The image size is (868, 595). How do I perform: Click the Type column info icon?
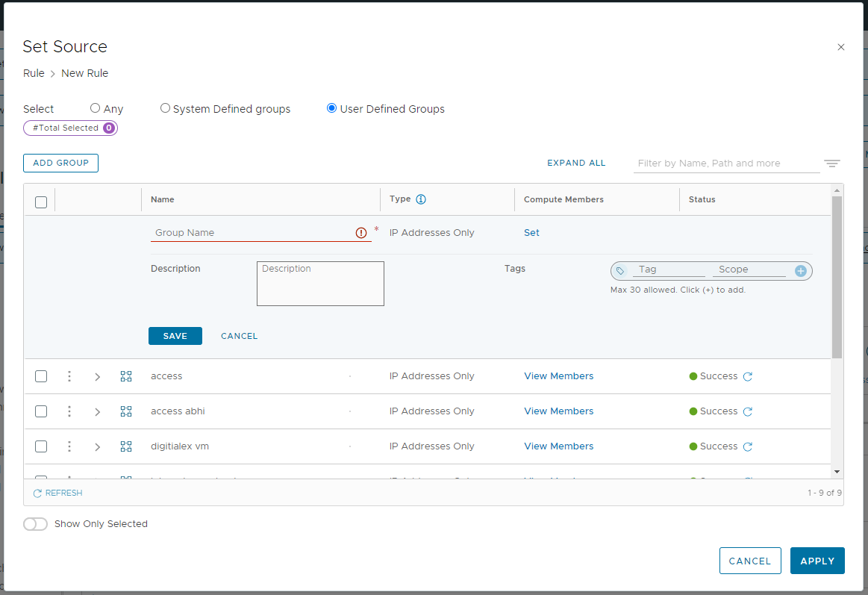[x=421, y=199]
